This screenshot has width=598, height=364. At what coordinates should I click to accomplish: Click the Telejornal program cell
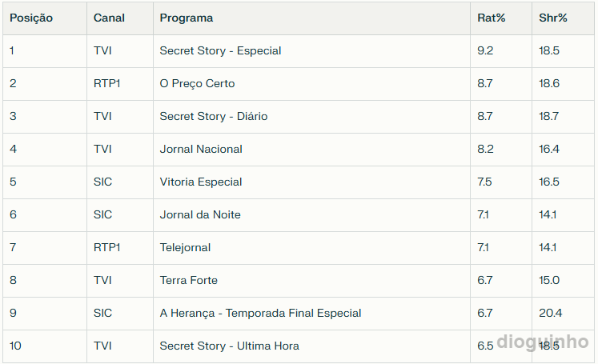point(185,247)
